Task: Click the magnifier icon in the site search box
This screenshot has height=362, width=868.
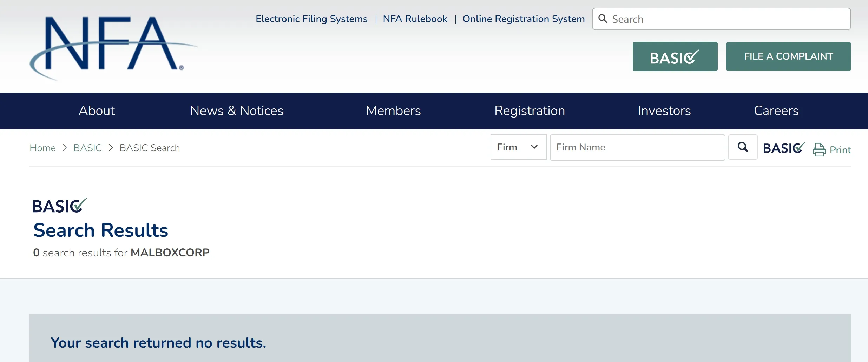Action: coord(603,19)
